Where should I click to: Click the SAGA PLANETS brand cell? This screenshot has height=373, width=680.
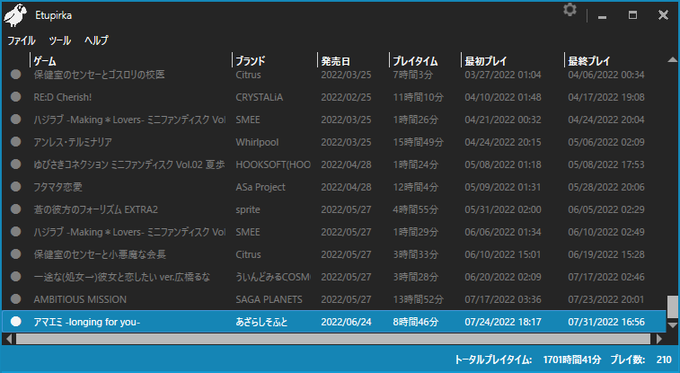click(269, 299)
